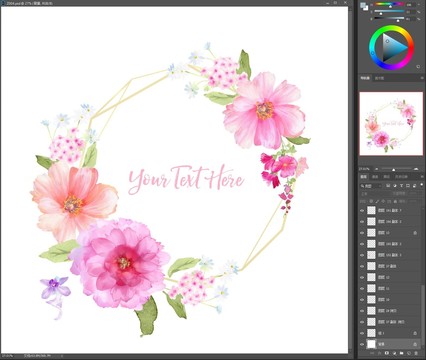Screen dimensions: 426x360
Task: Click the document tab at the top left
Action: pyautogui.click(x=27, y=3)
